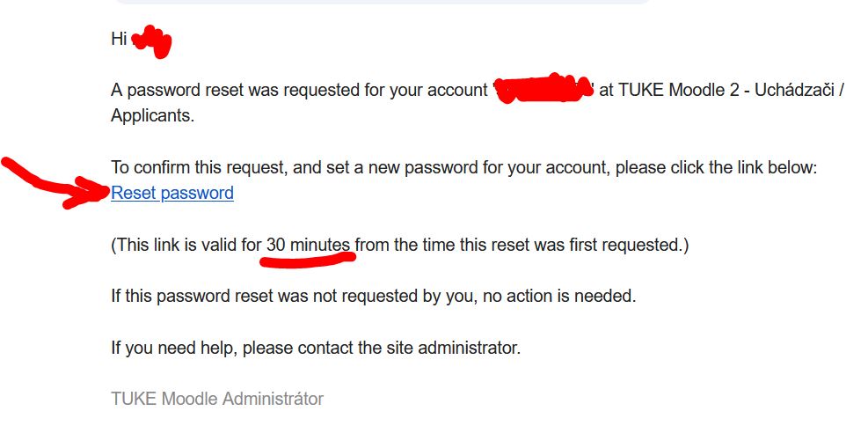Click the red arrow pointing at the link
This screenshot has height=448, width=868.
(x=53, y=183)
